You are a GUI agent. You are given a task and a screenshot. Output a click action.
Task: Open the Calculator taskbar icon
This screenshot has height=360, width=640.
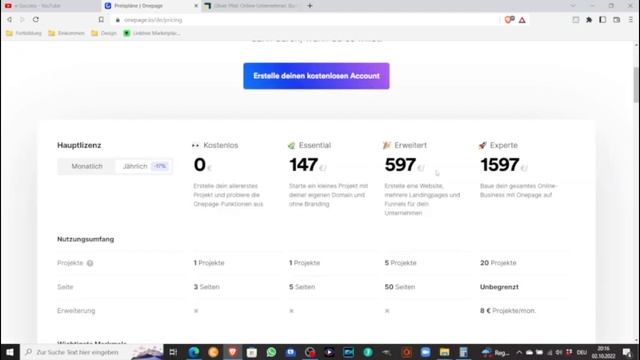coord(464,352)
